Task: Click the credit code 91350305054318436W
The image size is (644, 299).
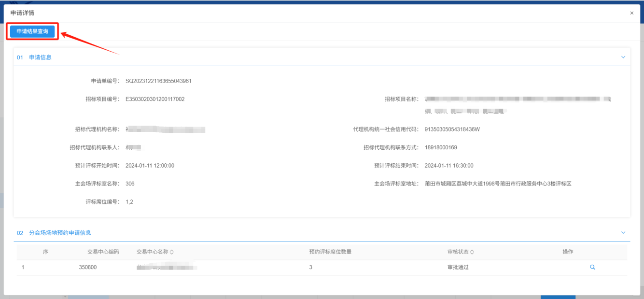Action: 452,129
